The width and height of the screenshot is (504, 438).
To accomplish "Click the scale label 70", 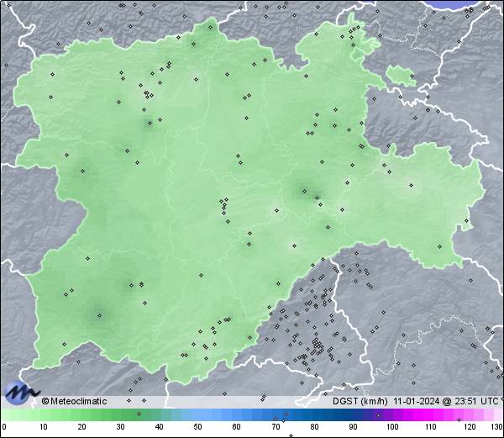I will click(x=276, y=427).
